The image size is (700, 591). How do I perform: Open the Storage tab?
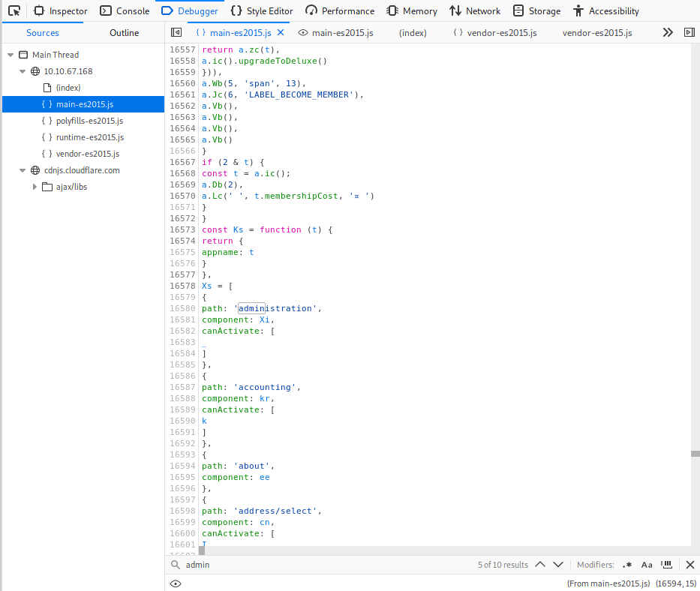click(536, 10)
